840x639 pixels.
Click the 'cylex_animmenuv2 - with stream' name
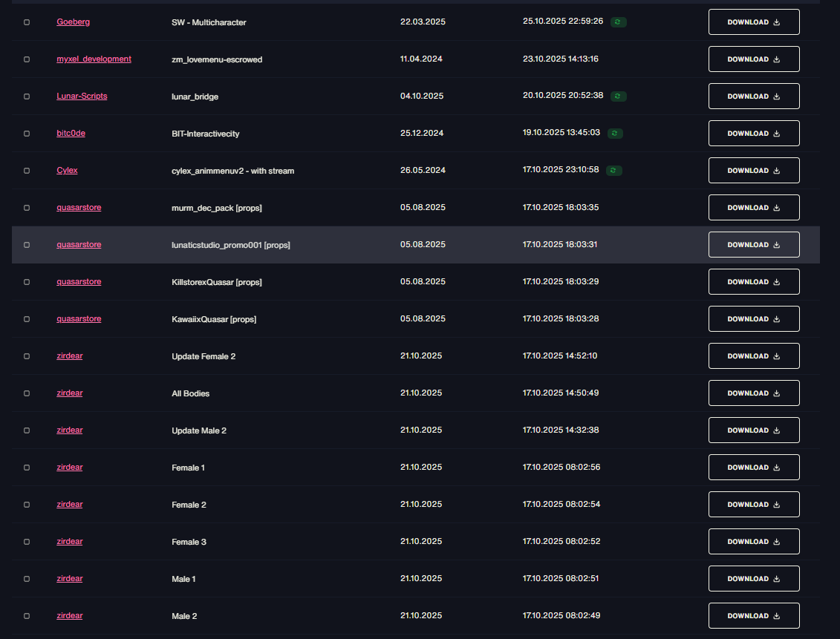[233, 171]
